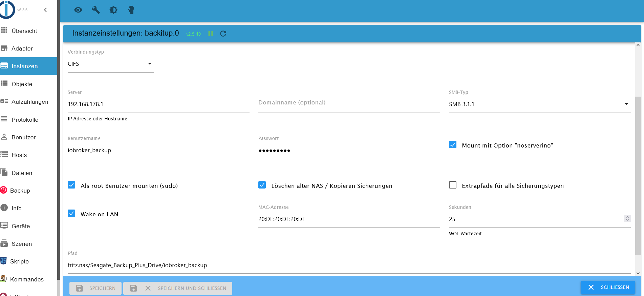The width and height of the screenshot is (644, 296).
Task: Enable Extrapfade für alle Sicherungstypen
Action: coord(453,185)
